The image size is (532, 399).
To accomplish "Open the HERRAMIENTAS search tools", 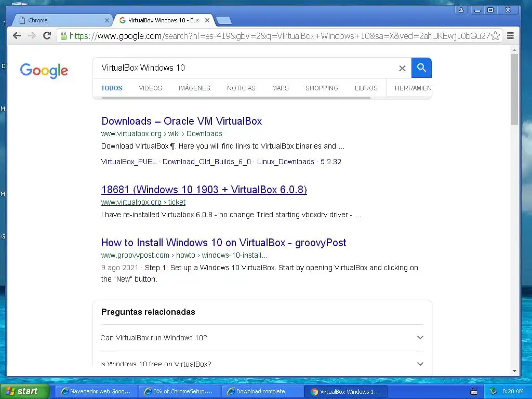I will pyautogui.click(x=413, y=88).
